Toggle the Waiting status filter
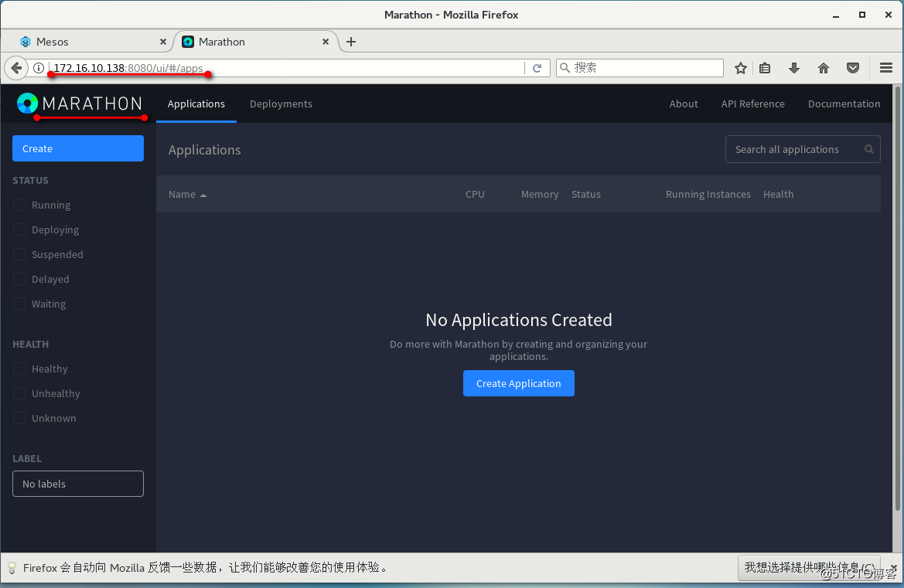The width and height of the screenshot is (904, 588). (x=19, y=304)
